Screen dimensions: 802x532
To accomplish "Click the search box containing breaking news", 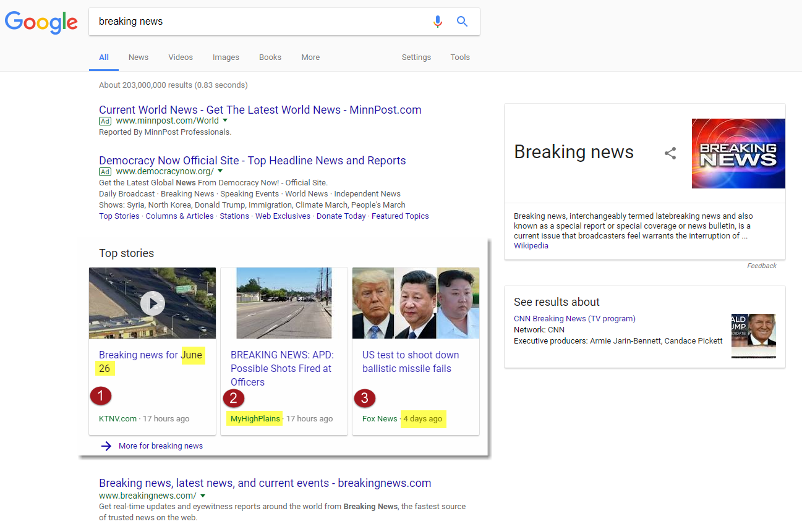I will pyautogui.click(x=260, y=22).
